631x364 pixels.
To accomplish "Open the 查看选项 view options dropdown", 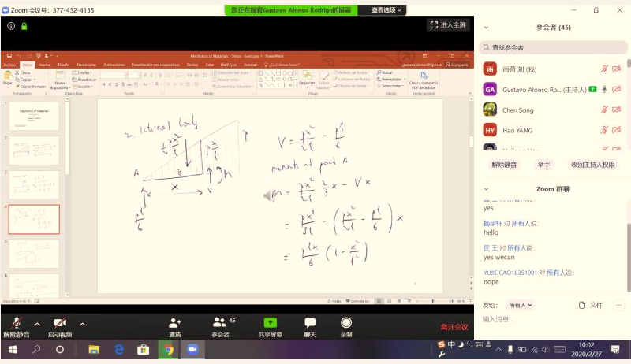I will click(387, 10).
